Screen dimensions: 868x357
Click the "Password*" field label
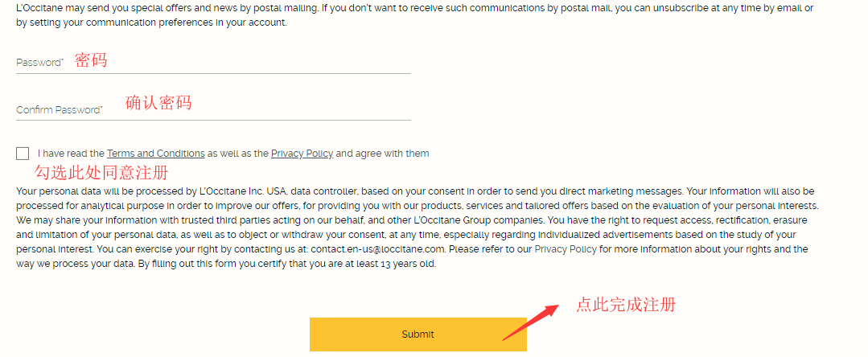coord(39,63)
